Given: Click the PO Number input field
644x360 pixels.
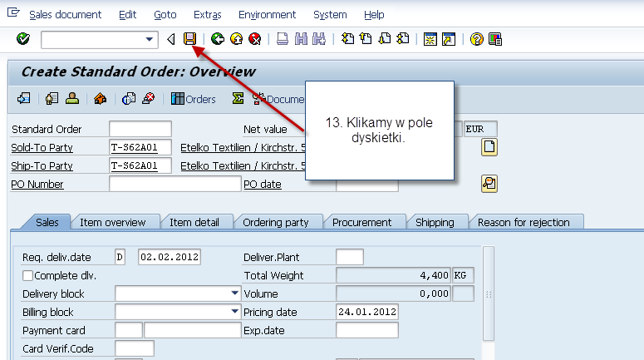Looking at the screenshot, I should [175, 184].
